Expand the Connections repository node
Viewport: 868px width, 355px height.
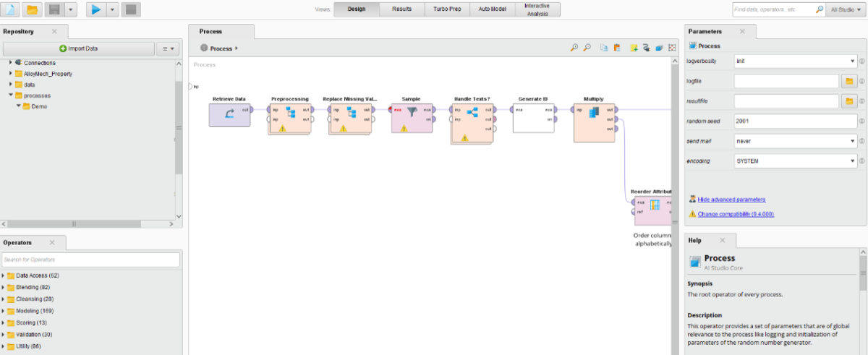coord(11,63)
